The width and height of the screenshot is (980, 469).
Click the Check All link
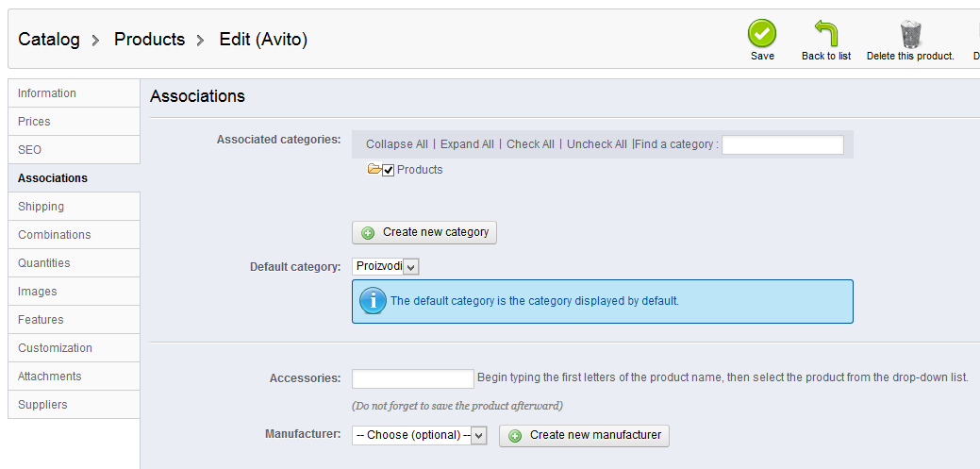[x=530, y=144]
